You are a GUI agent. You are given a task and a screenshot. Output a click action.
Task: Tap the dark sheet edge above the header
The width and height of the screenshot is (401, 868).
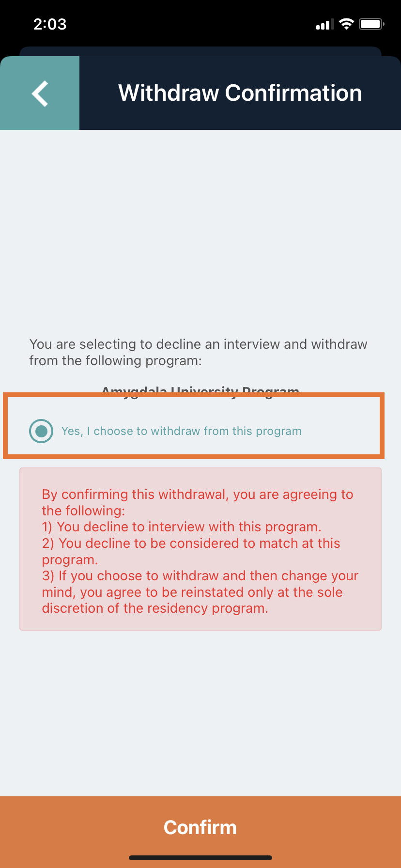[200, 51]
